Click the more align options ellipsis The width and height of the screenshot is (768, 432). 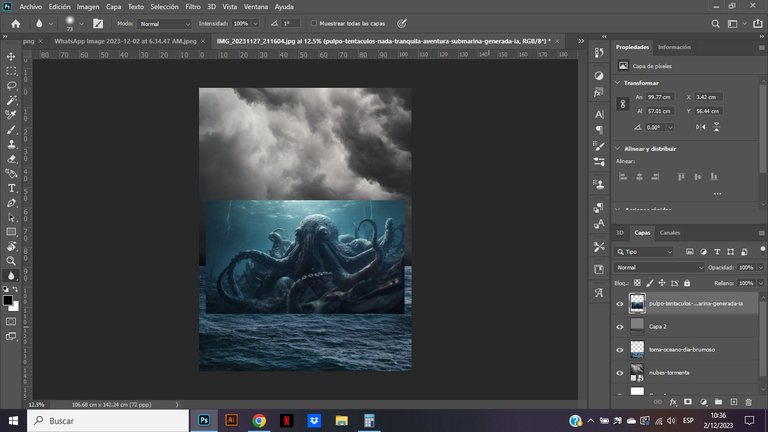pyautogui.click(x=718, y=193)
